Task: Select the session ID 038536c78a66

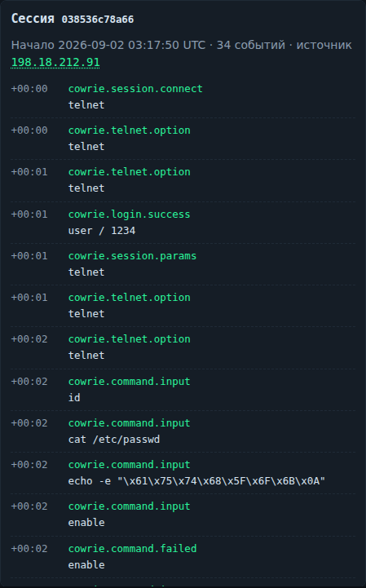Action: (98, 19)
